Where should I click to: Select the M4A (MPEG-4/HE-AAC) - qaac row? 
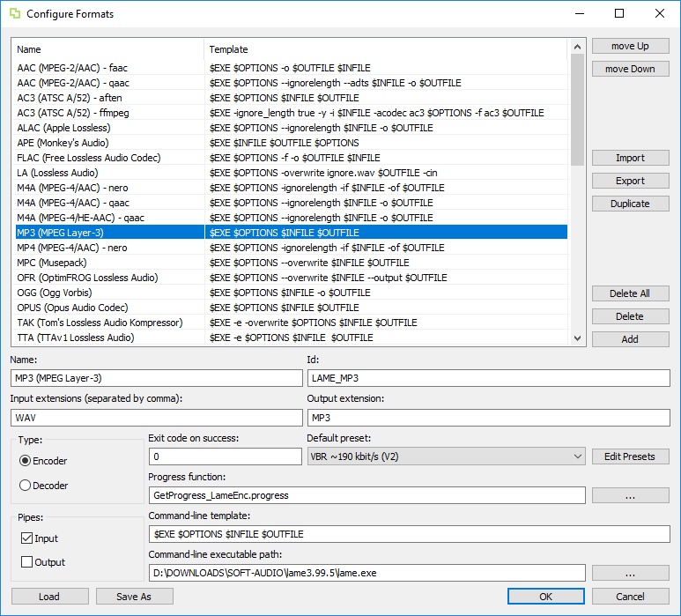[291, 218]
